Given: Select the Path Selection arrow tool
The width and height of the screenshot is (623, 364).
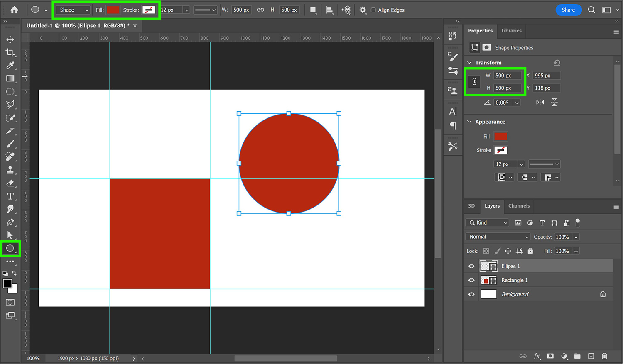Looking at the screenshot, I should coord(10,235).
